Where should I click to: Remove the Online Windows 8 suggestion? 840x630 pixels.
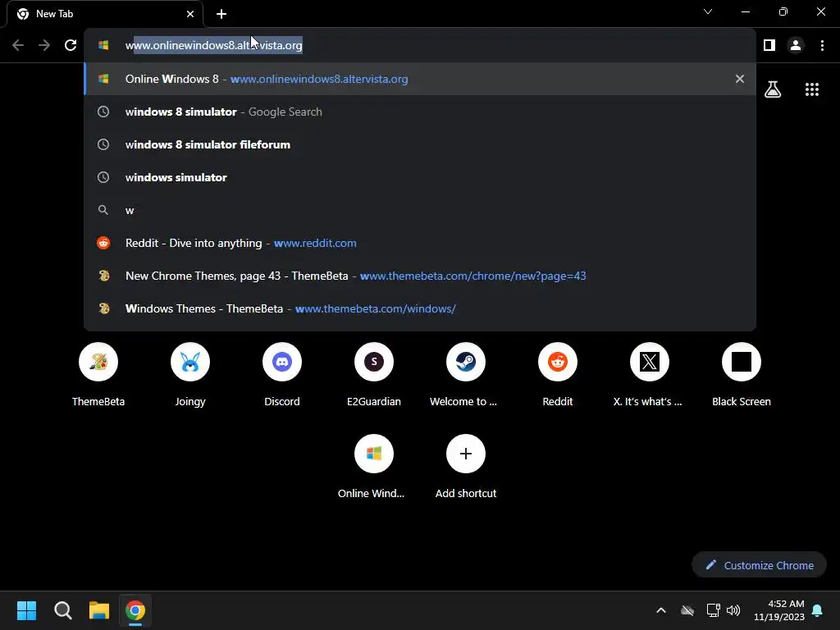tap(740, 79)
